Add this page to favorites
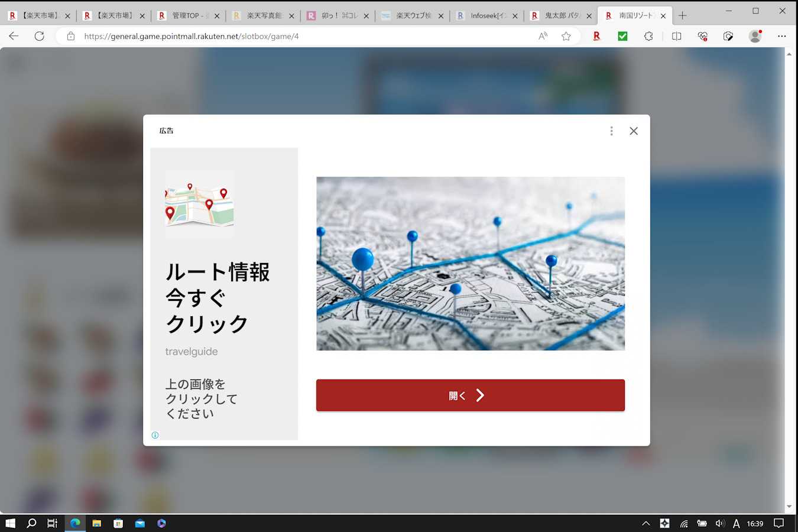Image resolution: width=798 pixels, height=532 pixels. click(x=566, y=36)
